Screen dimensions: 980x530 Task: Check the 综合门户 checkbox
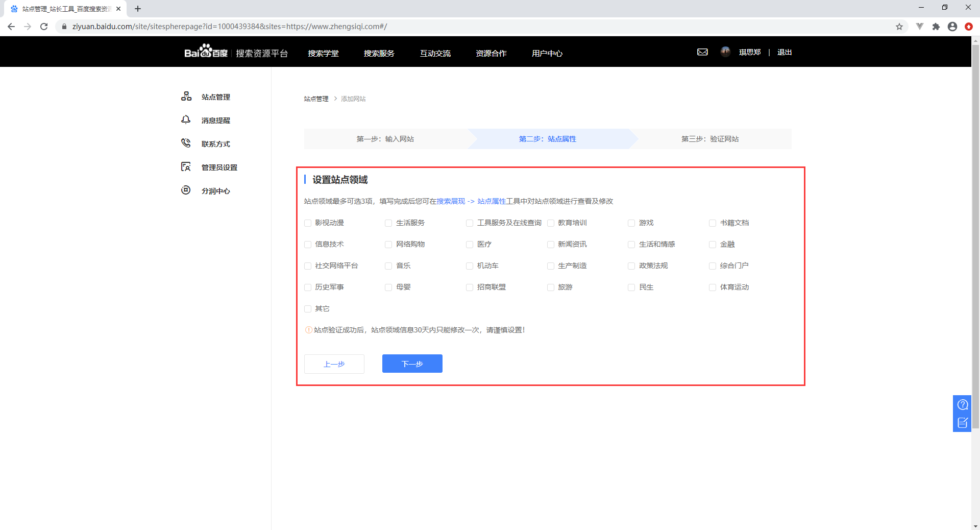click(713, 266)
